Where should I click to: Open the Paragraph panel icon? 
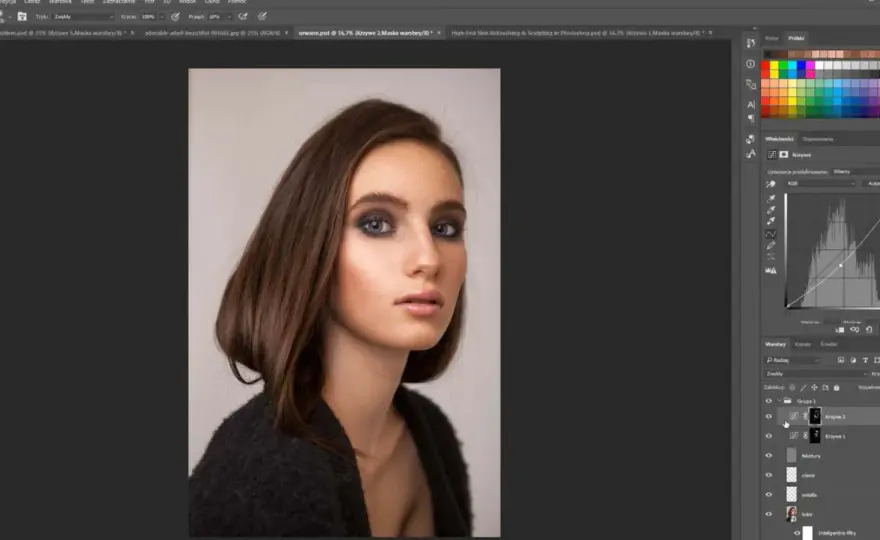[x=751, y=118]
